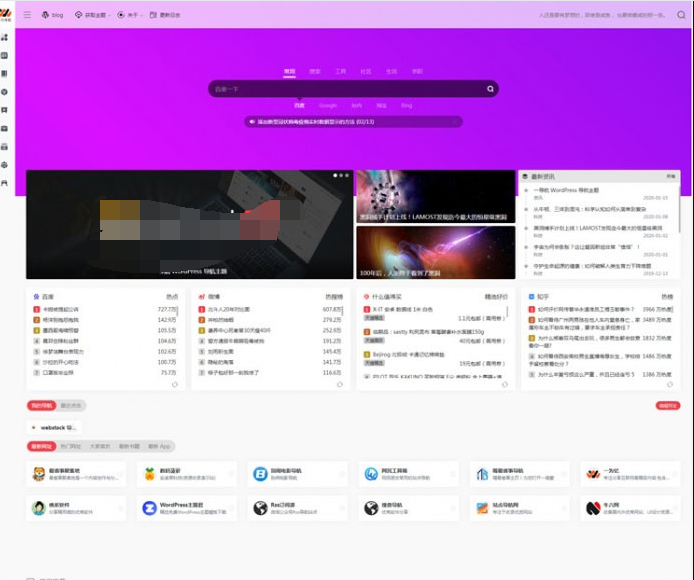This screenshot has height=580, width=694.
Task: Open the blog link in header
Action: (52, 16)
